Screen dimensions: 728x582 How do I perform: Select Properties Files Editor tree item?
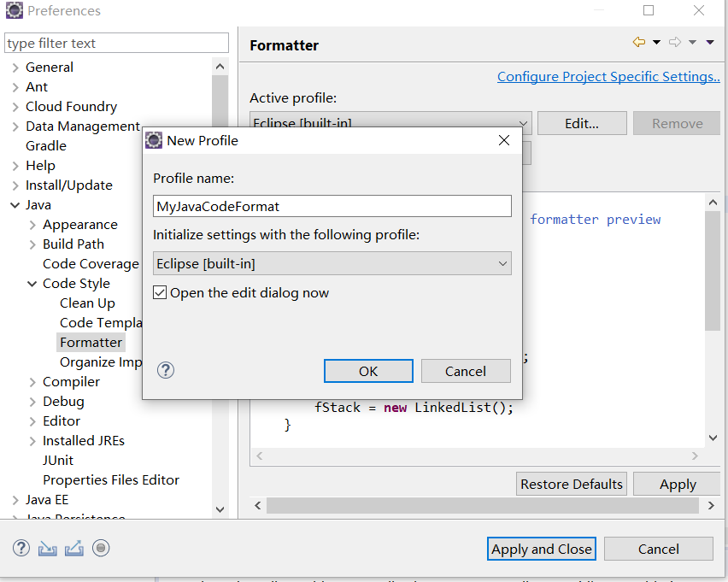point(111,479)
